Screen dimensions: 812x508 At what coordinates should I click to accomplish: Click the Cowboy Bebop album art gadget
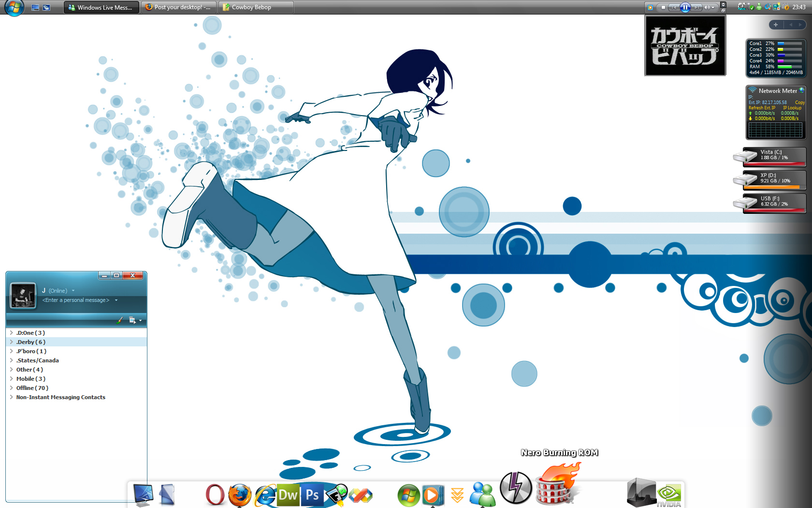coord(685,45)
